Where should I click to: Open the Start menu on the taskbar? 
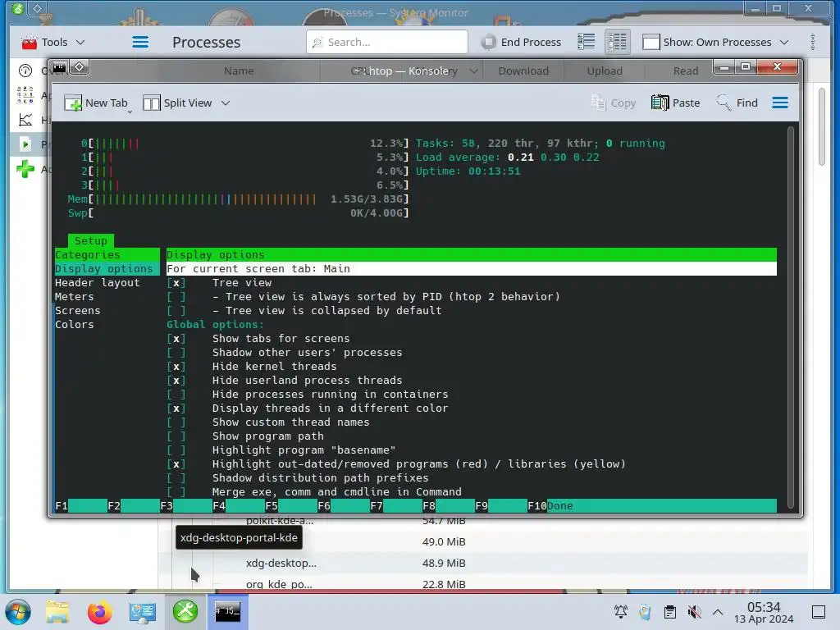click(x=18, y=612)
